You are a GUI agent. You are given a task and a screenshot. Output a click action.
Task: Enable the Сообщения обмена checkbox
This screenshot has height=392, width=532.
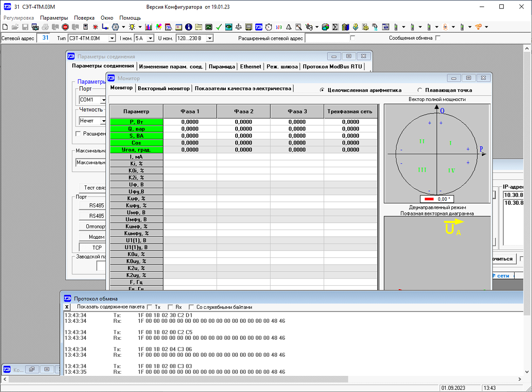pos(438,38)
